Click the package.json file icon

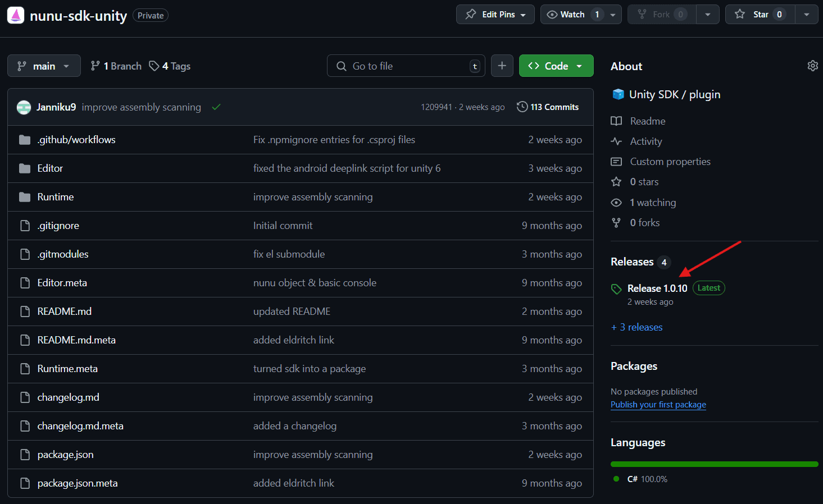25,455
